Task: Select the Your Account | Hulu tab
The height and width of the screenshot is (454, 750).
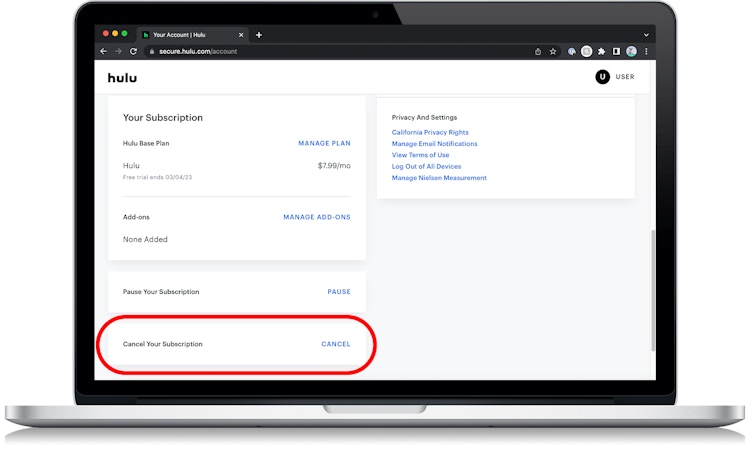Action: [193, 35]
